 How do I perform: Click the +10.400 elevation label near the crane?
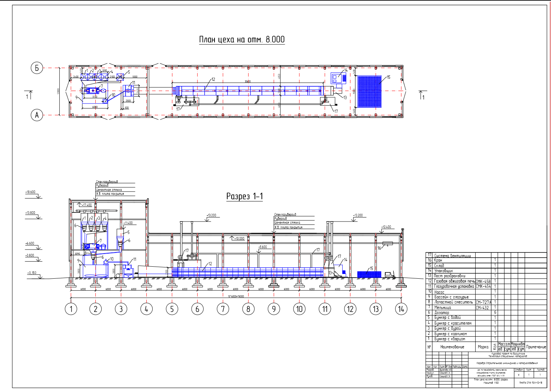pos(386,227)
